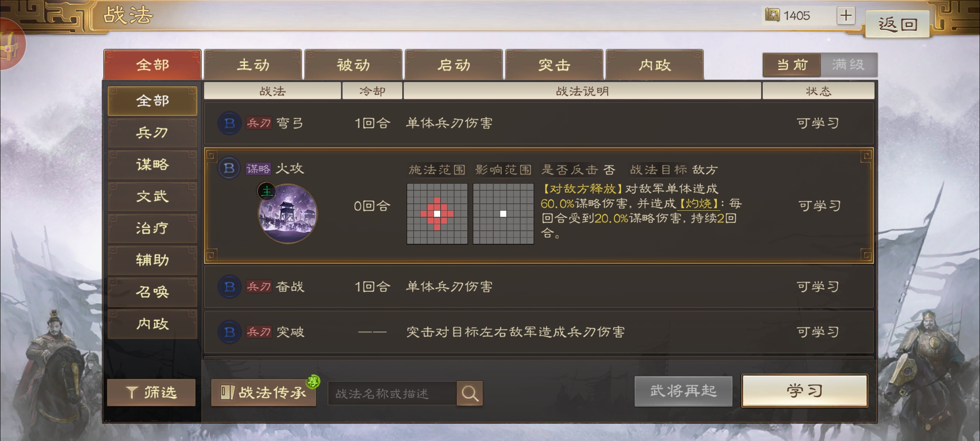Click the 施法范围 red grid diagram
Screen dimensions: 980x441
point(437,214)
